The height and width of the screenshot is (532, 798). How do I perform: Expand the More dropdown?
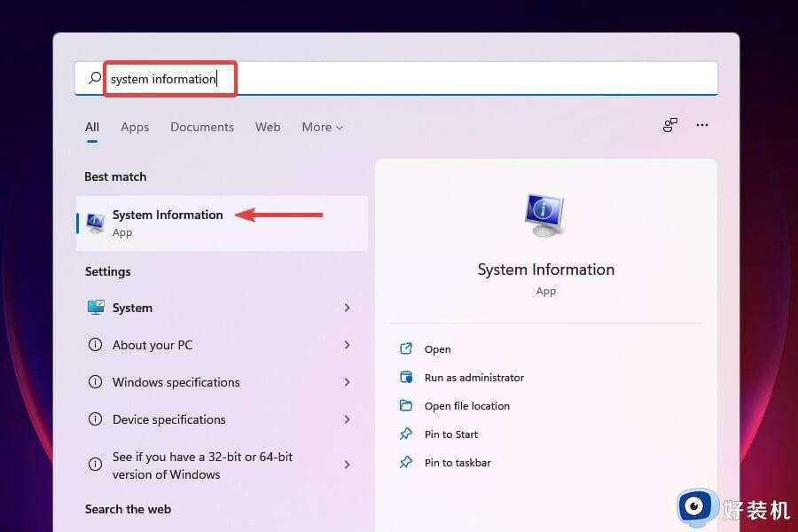click(x=322, y=127)
